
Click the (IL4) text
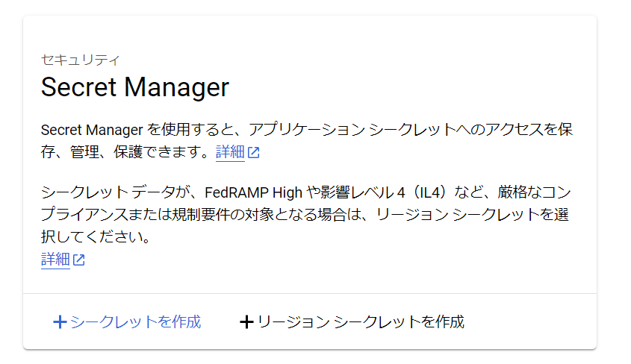pos(429,193)
